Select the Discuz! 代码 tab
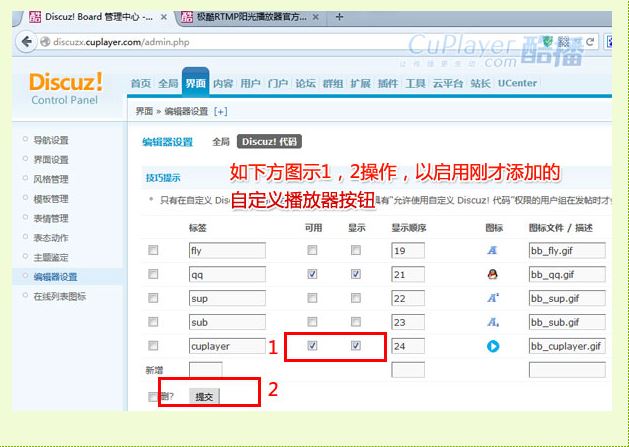This screenshot has width=629, height=447. 269,142
